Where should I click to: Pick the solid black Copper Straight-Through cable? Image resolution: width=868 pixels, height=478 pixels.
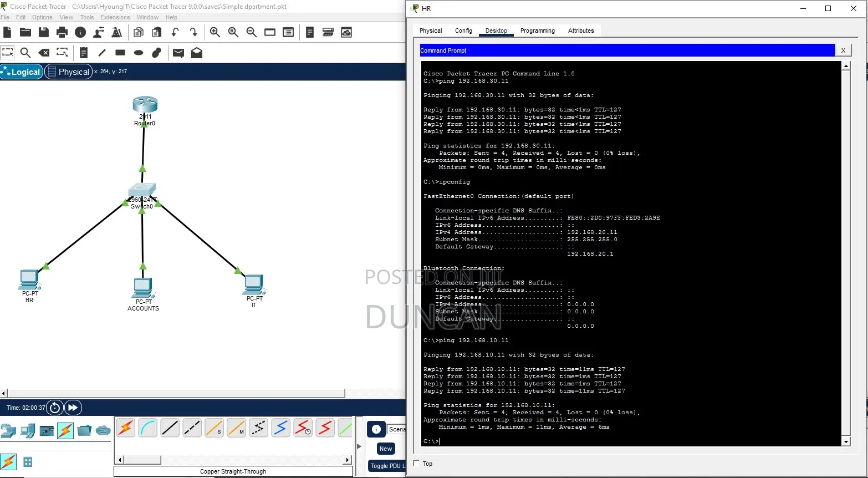tap(170, 428)
